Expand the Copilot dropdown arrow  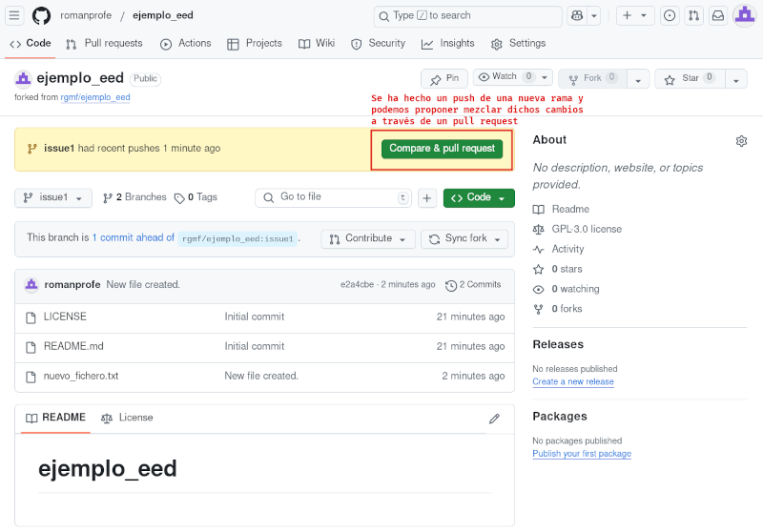coord(594,15)
